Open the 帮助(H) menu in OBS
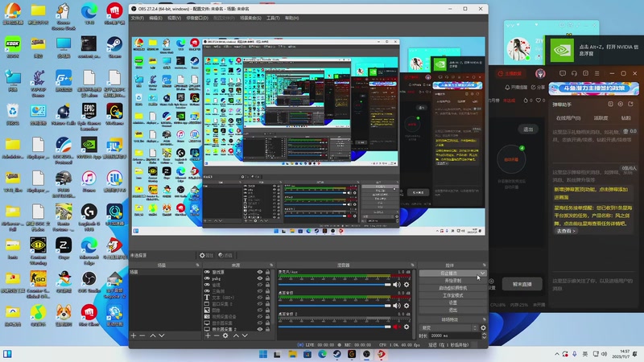This screenshot has height=362, width=644. pyautogui.click(x=291, y=18)
